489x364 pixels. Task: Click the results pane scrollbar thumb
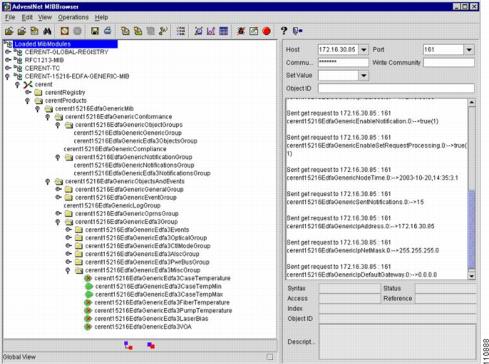[x=471, y=230]
